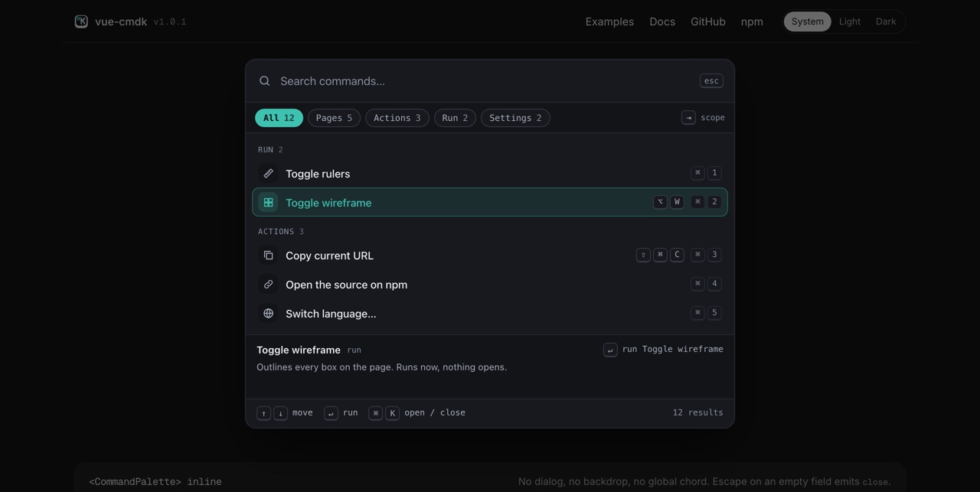
Task: Click the esc key badge
Action: [x=711, y=81]
